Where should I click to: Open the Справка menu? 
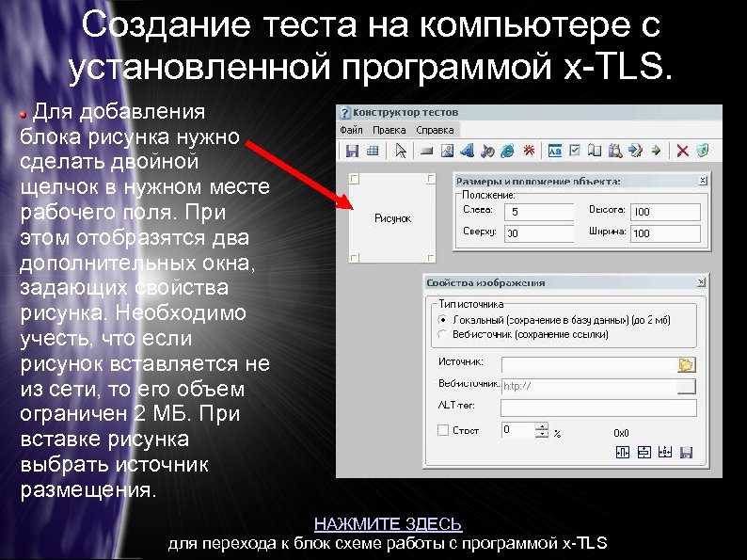435,130
